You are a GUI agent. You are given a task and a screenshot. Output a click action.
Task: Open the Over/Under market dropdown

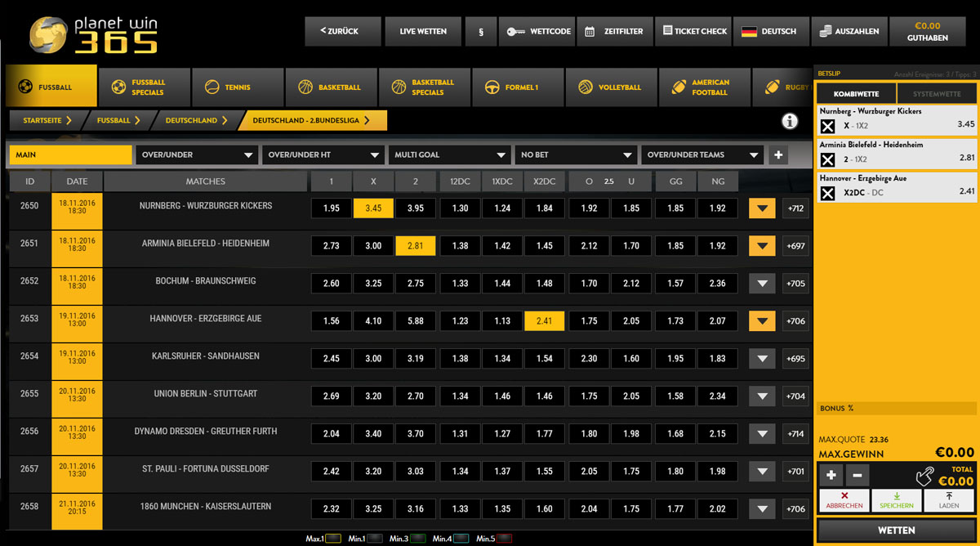coord(197,154)
